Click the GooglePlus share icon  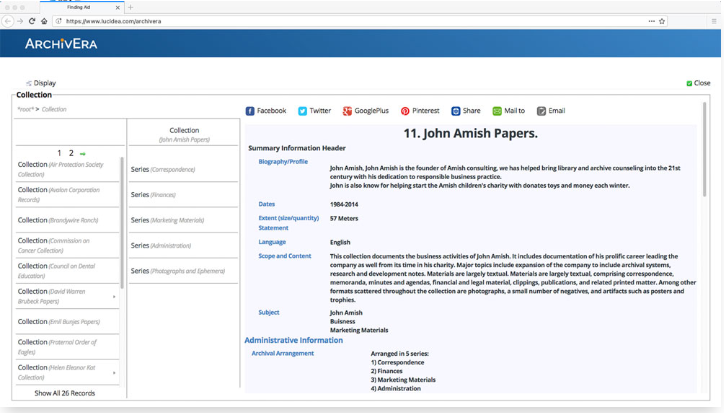coord(347,111)
